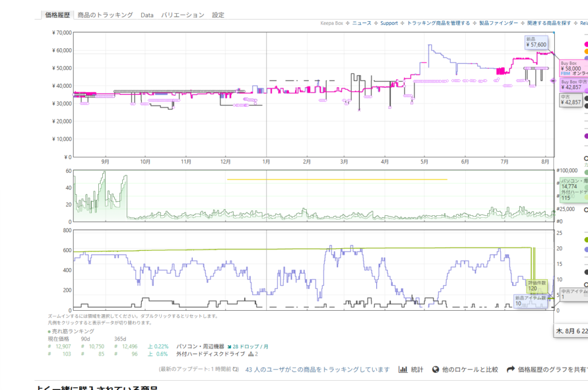The height and width of the screenshot is (390, 588).
Task: Click the 新品アイテム数 10 tooltip
Action: [530, 301]
